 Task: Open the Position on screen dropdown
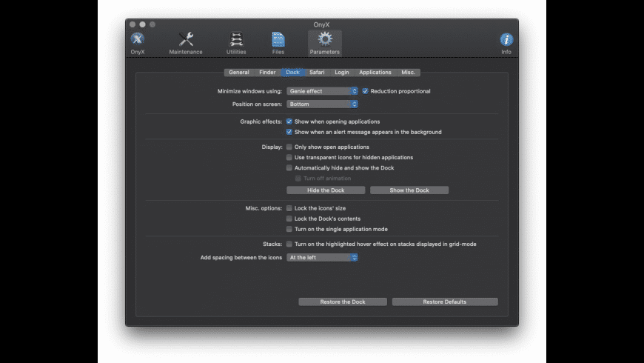pos(323,104)
